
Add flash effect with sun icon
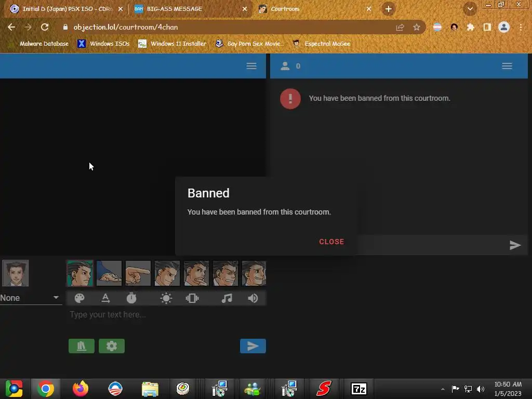tap(166, 298)
